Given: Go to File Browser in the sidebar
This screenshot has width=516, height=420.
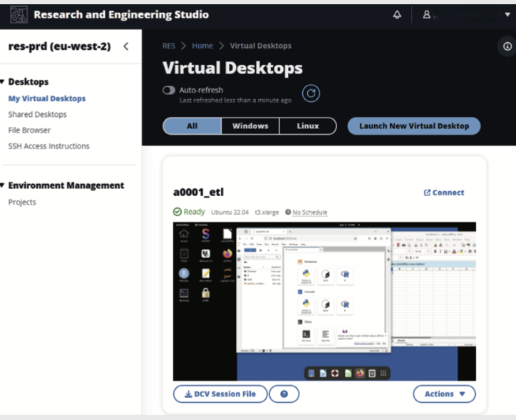Looking at the screenshot, I should click(29, 130).
